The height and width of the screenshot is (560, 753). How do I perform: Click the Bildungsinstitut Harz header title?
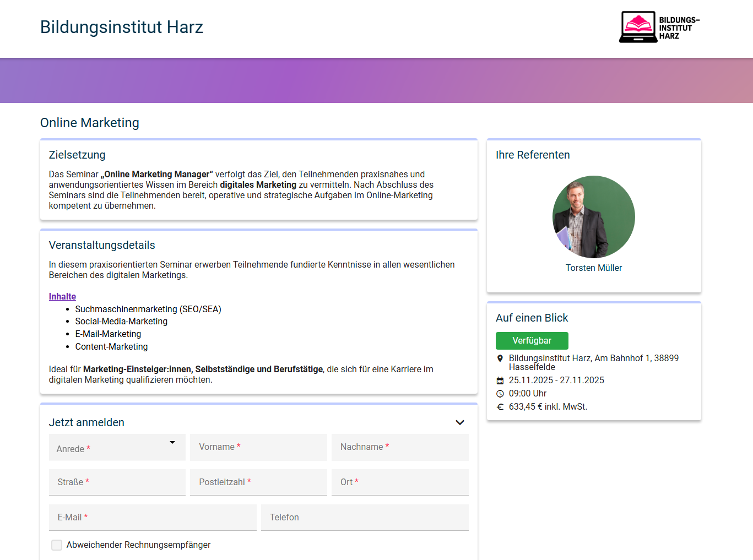coord(122,27)
